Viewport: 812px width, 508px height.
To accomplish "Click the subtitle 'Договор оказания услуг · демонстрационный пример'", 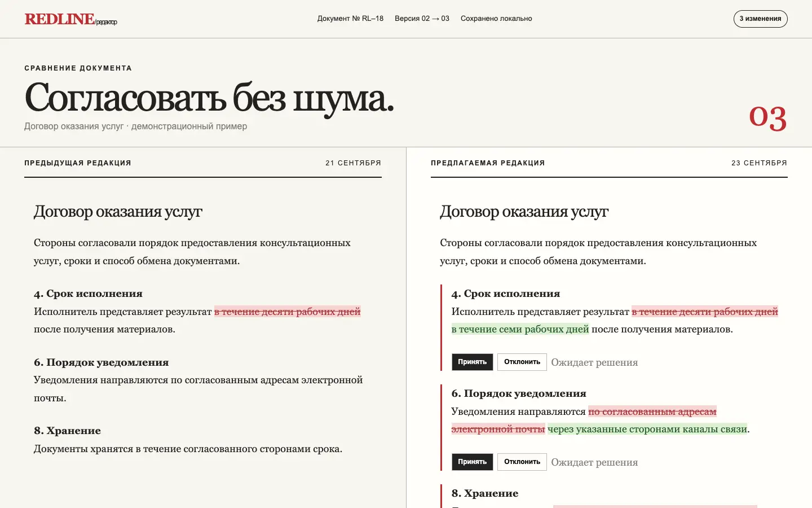I will [x=135, y=126].
